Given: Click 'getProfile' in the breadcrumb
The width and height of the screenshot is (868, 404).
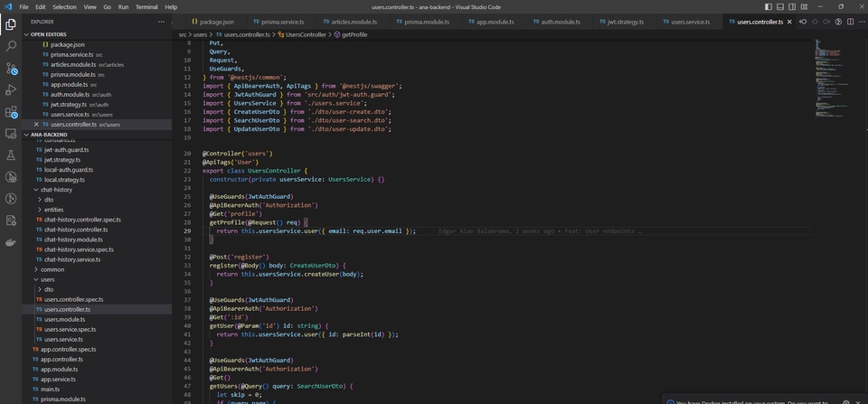Looking at the screenshot, I should [x=354, y=34].
